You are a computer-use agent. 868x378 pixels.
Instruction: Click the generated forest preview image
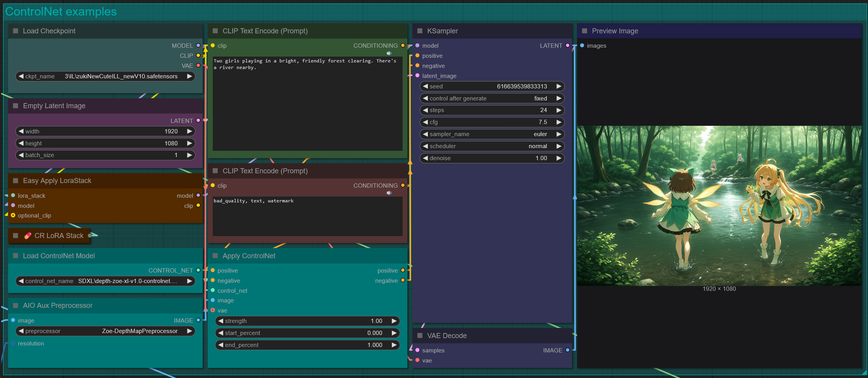point(719,205)
